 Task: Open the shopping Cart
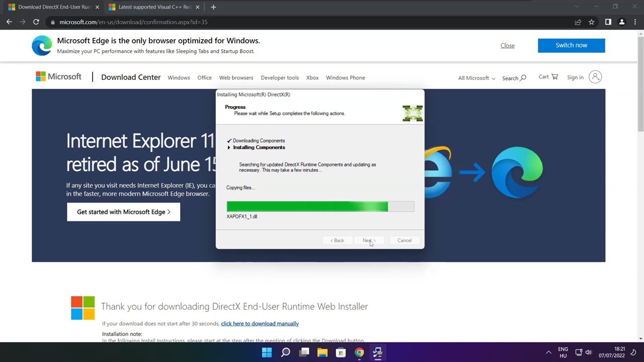(x=548, y=77)
